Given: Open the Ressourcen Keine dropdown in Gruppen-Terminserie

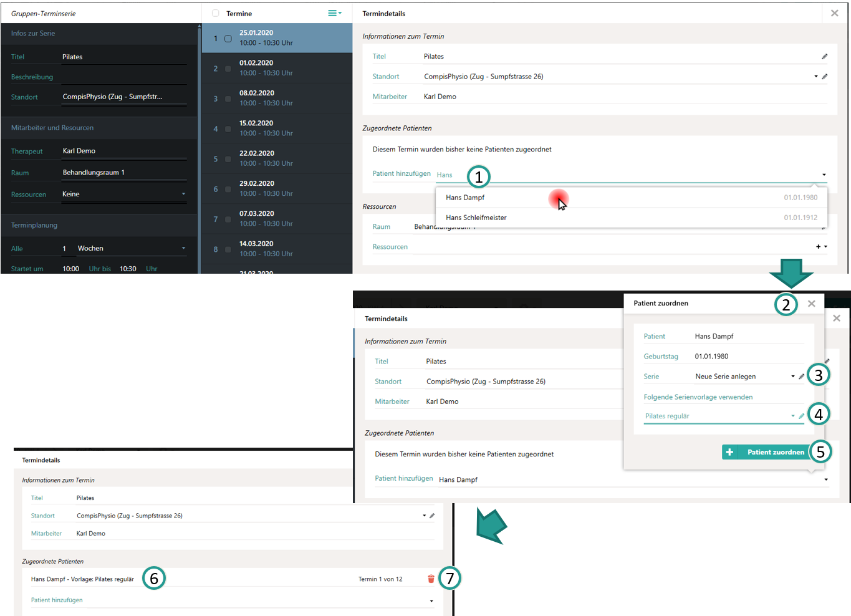Looking at the screenshot, I should [183, 194].
